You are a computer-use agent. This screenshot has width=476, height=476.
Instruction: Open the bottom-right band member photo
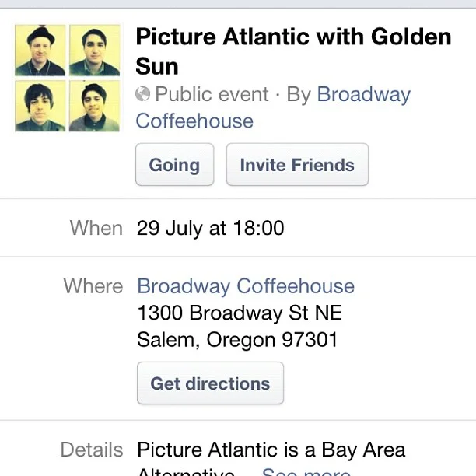pos(95,107)
